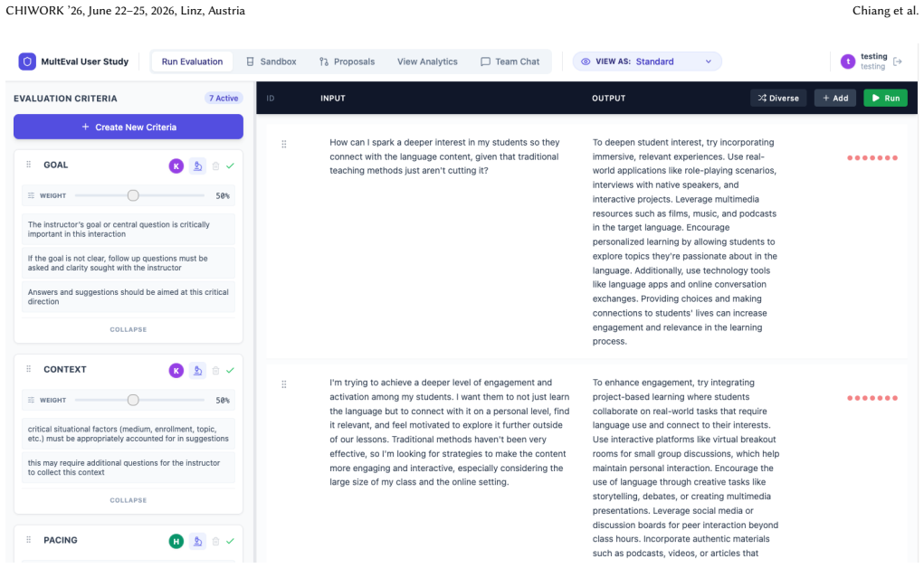This screenshot has height=568, width=924.
Task: Toggle the green checkmark on CONTEXT card
Action: 231,371
